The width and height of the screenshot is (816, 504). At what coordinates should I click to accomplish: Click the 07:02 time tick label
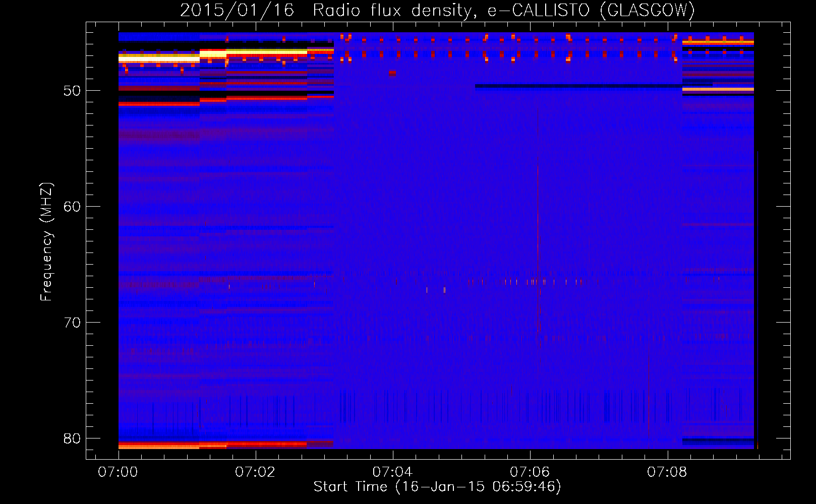(x=255, y=472)
